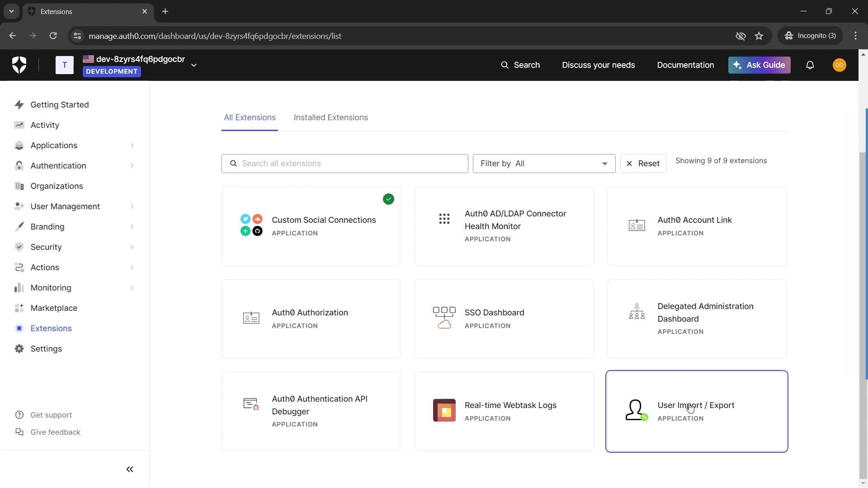Click installed checkmark on Custom Social Connections
Viewport: 868px width, 488px height.
tap(388, 199)
